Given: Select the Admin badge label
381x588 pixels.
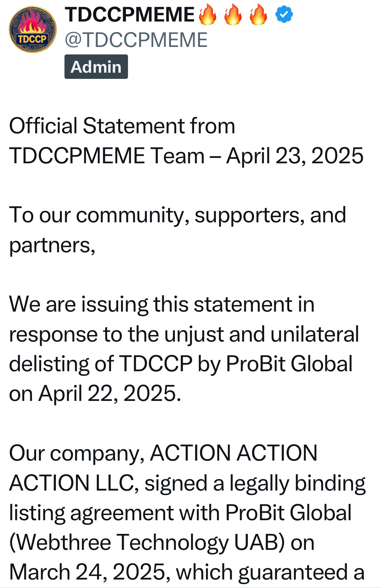Looking at the screenshot, I should 95,67.
